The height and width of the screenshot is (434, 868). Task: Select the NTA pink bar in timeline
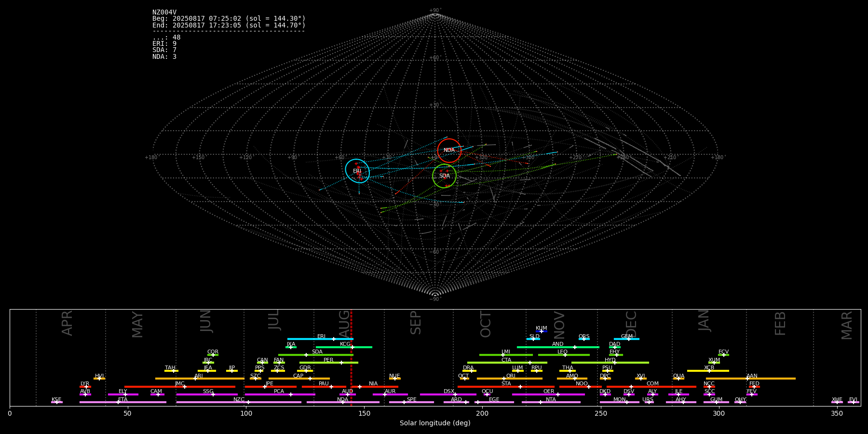pyautogui.click(x=551, y=402)
